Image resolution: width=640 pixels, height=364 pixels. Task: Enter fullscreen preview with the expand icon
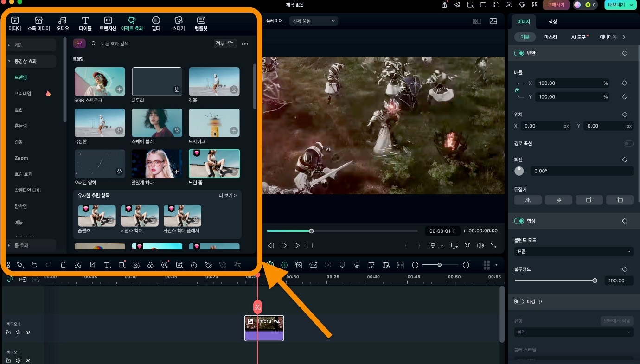[493, 245]
